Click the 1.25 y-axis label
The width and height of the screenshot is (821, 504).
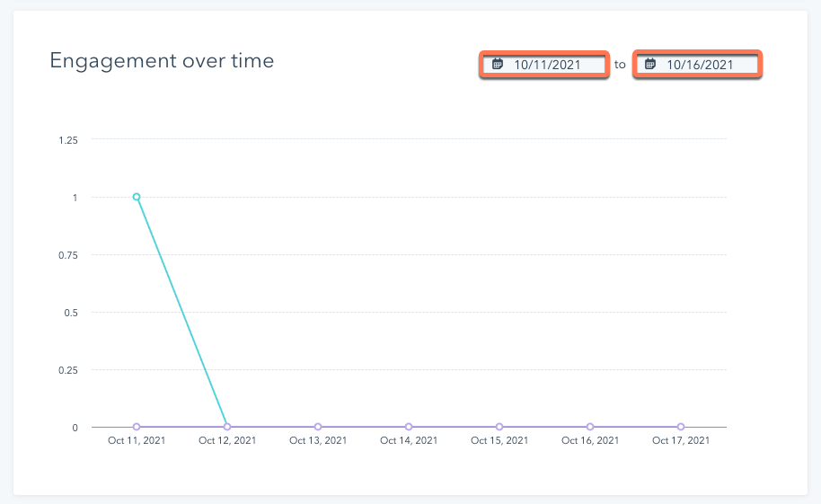coord(68,140)
